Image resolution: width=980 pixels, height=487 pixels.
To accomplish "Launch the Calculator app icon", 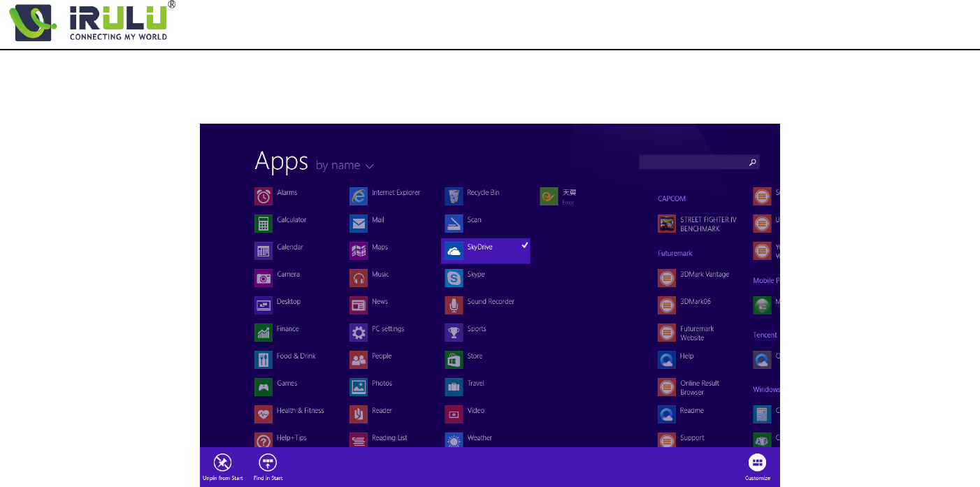I will point(264,224).
